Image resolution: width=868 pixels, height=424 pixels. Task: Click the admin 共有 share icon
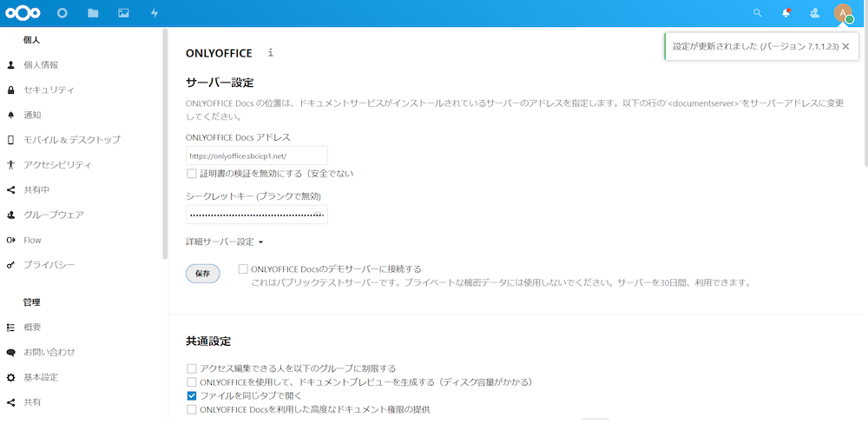click(x=10, y=402)
